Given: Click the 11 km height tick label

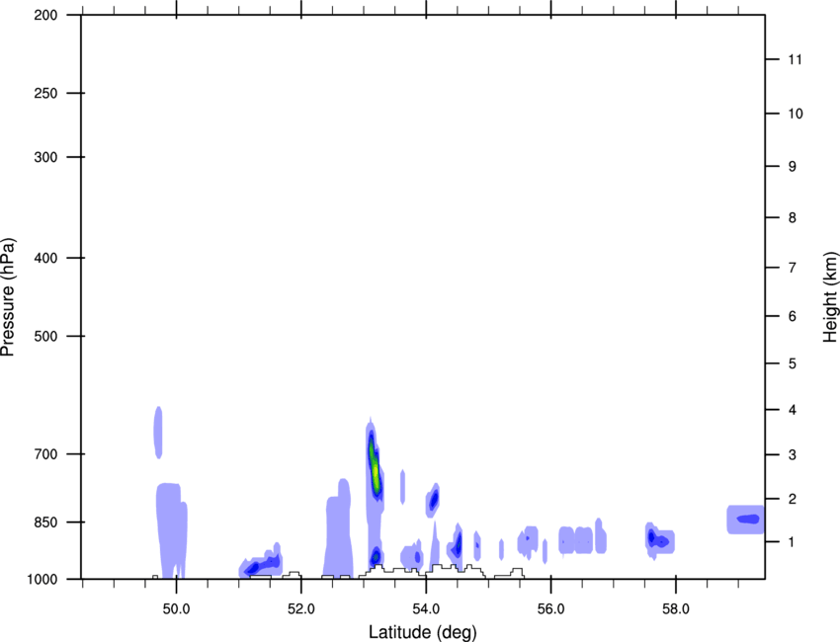Looking at the screenshot, I should 795,59.
